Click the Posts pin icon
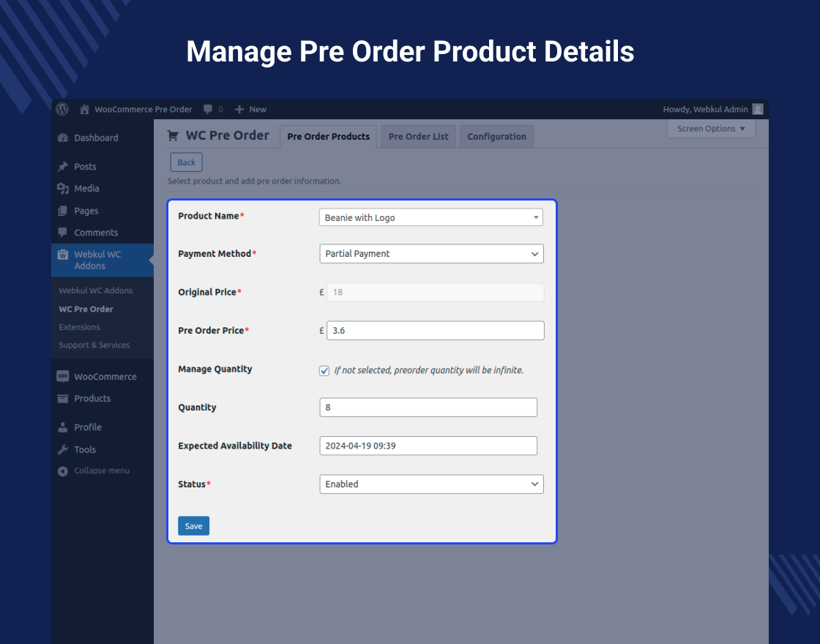 [63, 167]
